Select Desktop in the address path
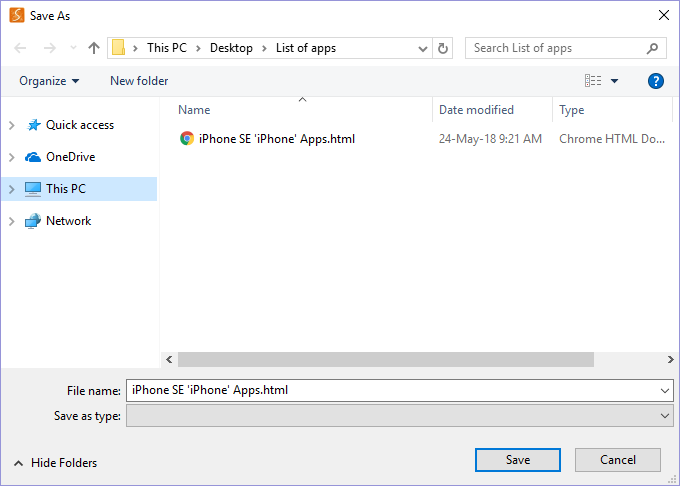680x486 pixels. pos(231,48)
